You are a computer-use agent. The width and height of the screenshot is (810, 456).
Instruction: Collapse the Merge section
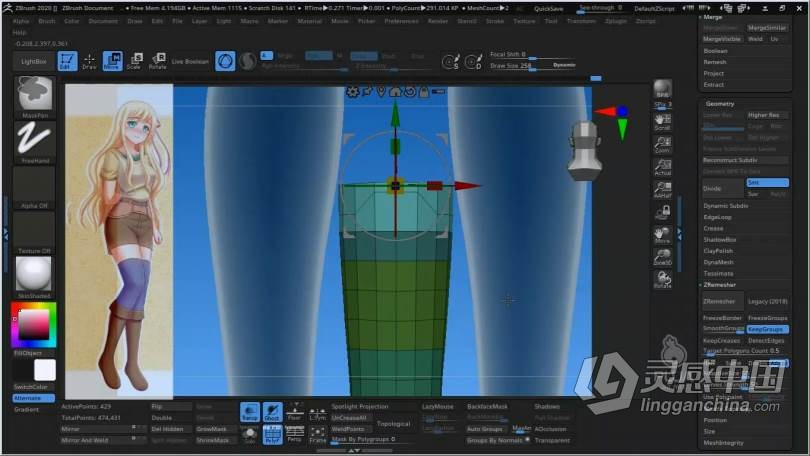pos(713,17)
